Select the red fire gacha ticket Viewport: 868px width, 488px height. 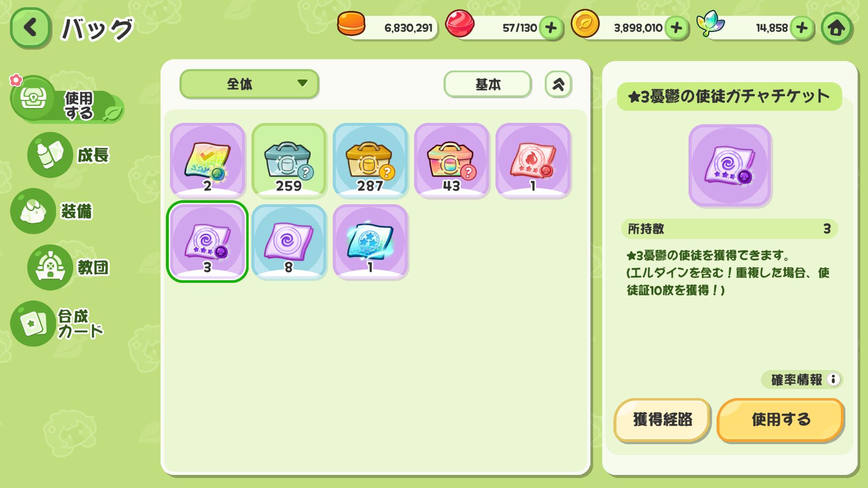pyautogui.click(x=533, y=160)
